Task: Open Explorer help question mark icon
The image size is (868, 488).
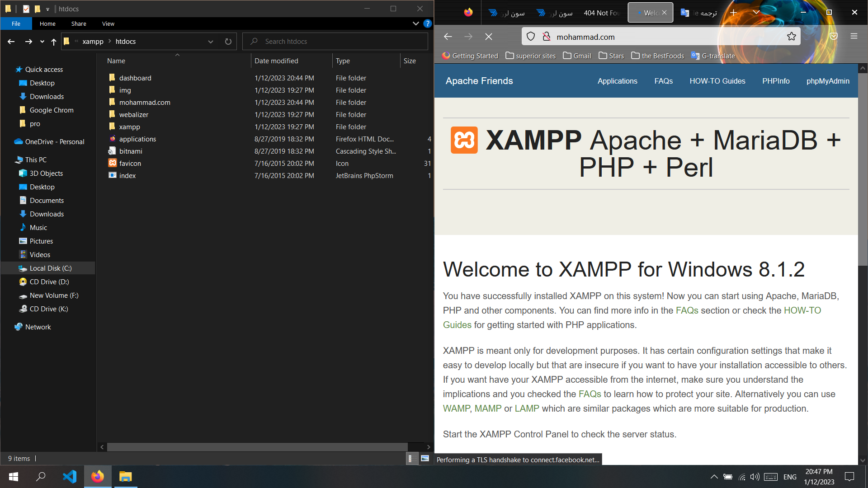Action: pos(427,23)
